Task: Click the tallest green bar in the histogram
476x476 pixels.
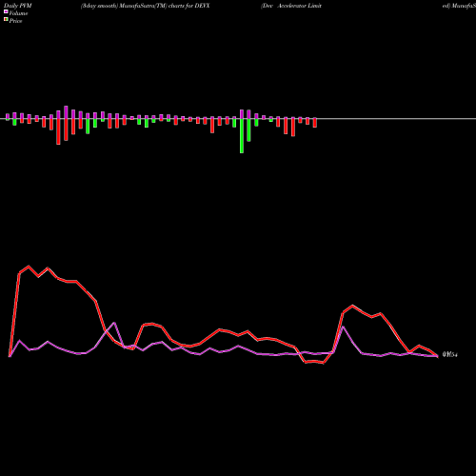Action: pos(242,136)
